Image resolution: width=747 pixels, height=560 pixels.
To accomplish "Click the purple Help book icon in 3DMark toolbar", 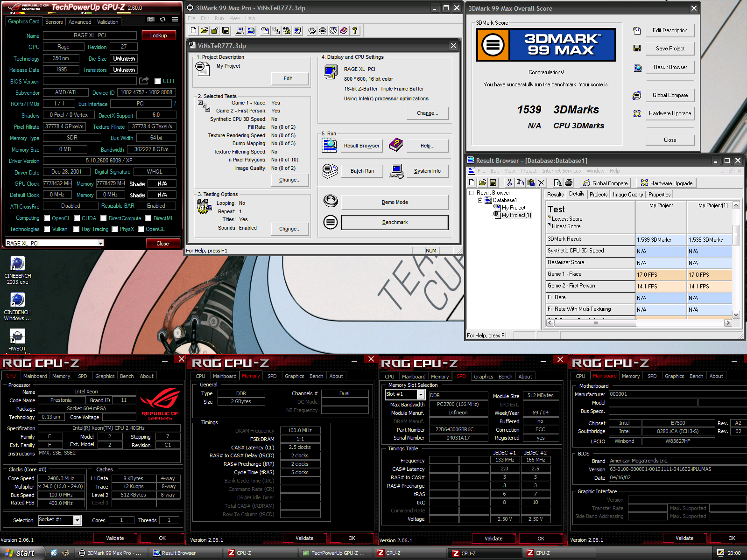I will coord(344,30).
